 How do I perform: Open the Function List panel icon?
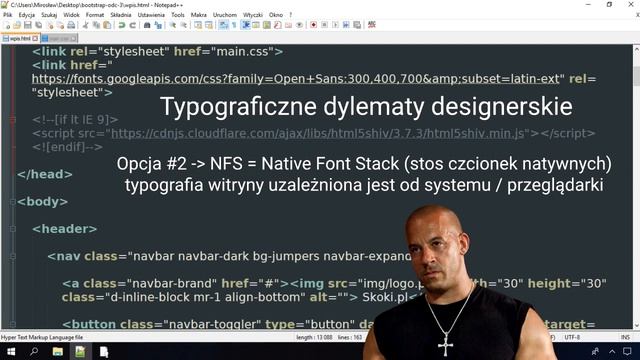tap(278, 25)
